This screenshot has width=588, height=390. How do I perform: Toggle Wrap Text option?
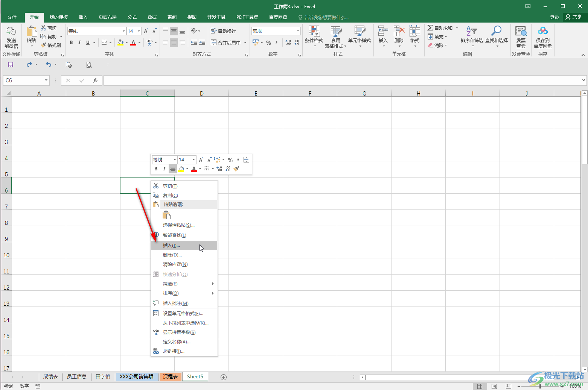(223, 31)
